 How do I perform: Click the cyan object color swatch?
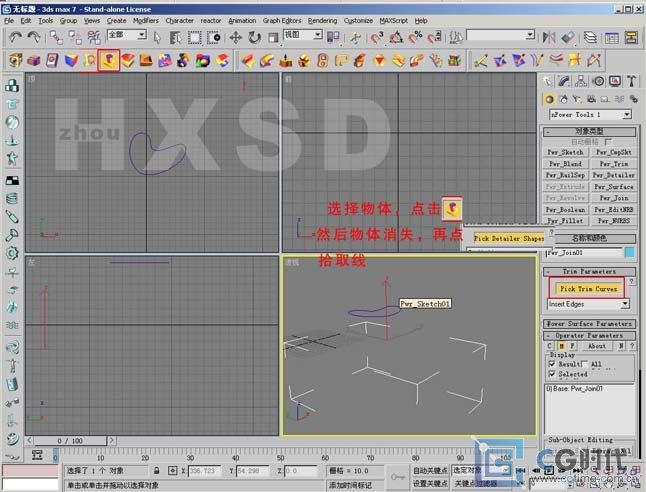[630, 253]
